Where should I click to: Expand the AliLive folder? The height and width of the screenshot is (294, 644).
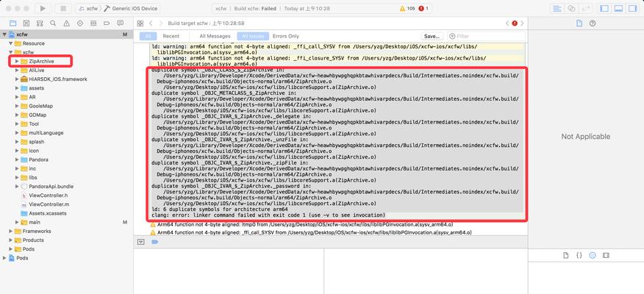pos(17,71)
